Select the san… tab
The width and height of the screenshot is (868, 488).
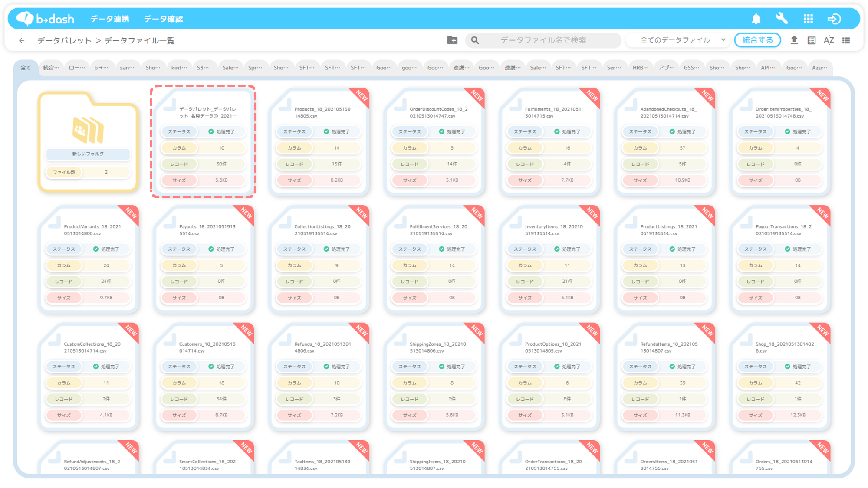click(x=127, y=67)
